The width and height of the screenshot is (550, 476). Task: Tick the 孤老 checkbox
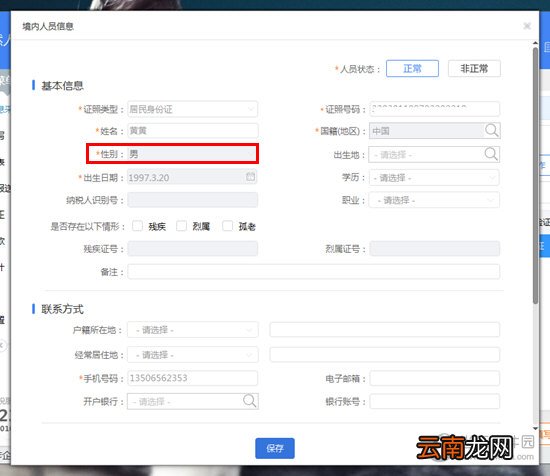coord(228,226)
